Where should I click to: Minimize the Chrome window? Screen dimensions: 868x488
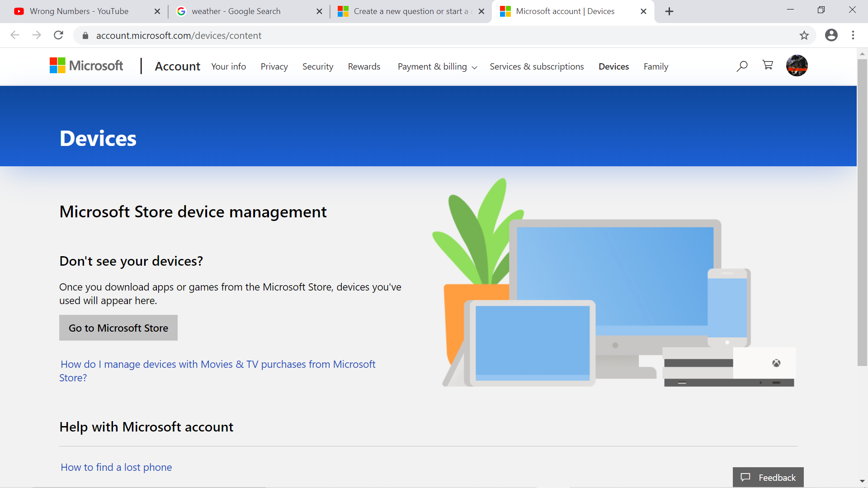790,10
